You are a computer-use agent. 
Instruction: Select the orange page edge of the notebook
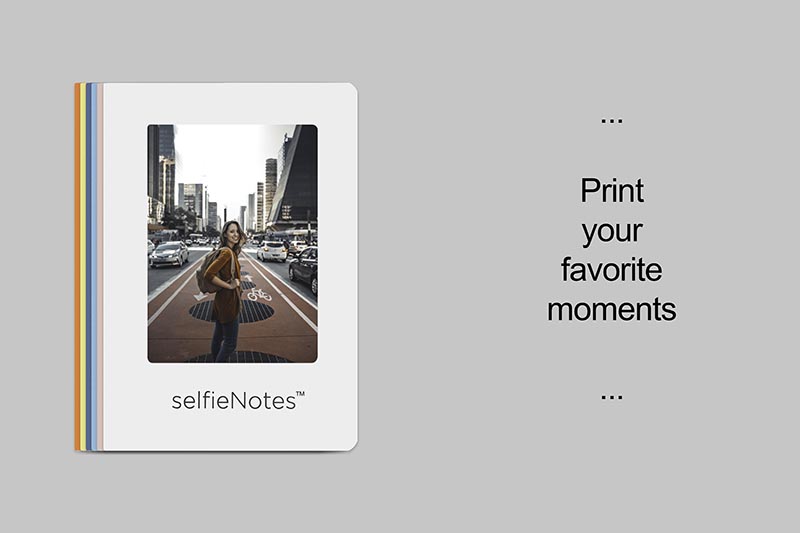[x=77, y=267]
